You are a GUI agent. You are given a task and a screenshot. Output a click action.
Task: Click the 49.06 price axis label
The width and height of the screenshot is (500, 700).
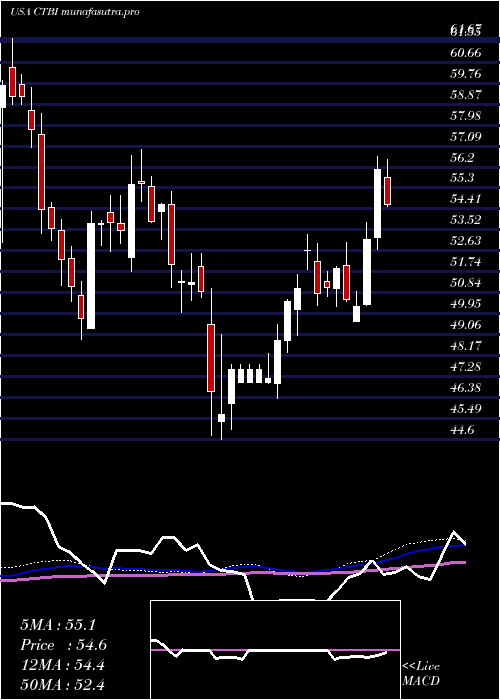[466, 325]
